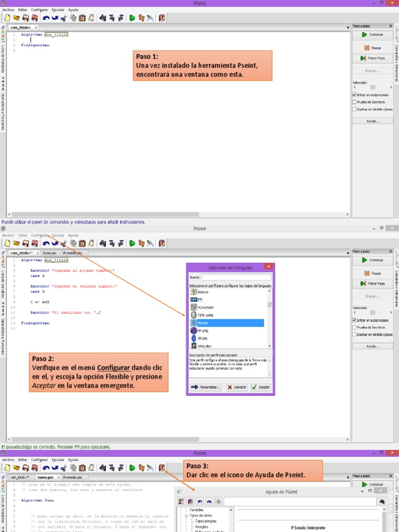Screen dimensions: 399x532
Task: Click the Search binoculars icon in Ayuda de PSeInt
Action: (x=382, y=501)
